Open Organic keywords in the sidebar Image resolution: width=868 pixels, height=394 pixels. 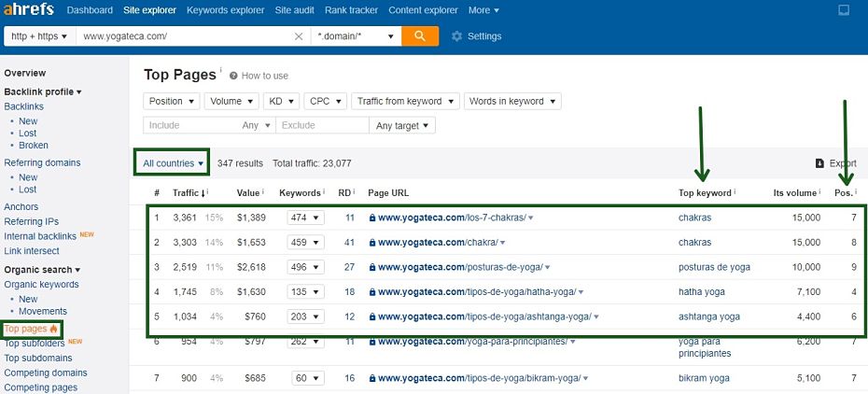point(41,285)
